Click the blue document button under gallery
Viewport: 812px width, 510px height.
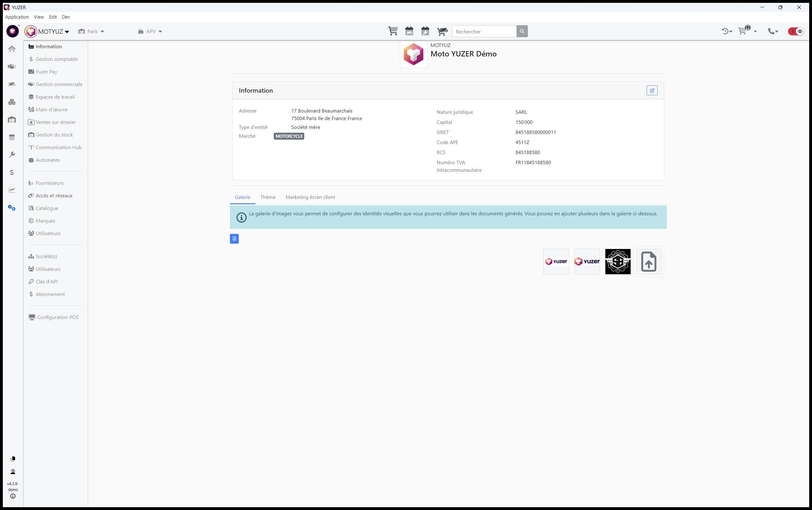click(234, 239)
